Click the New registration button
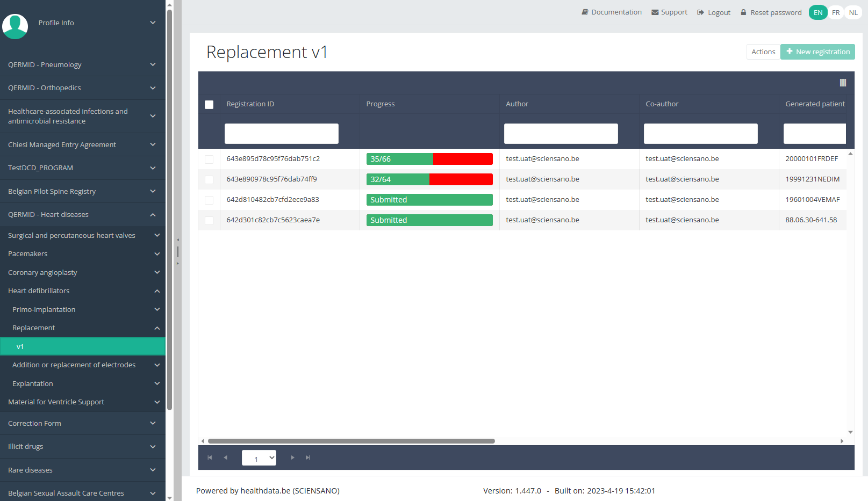This screenshot has width=868, height=501. pos(817,52)
